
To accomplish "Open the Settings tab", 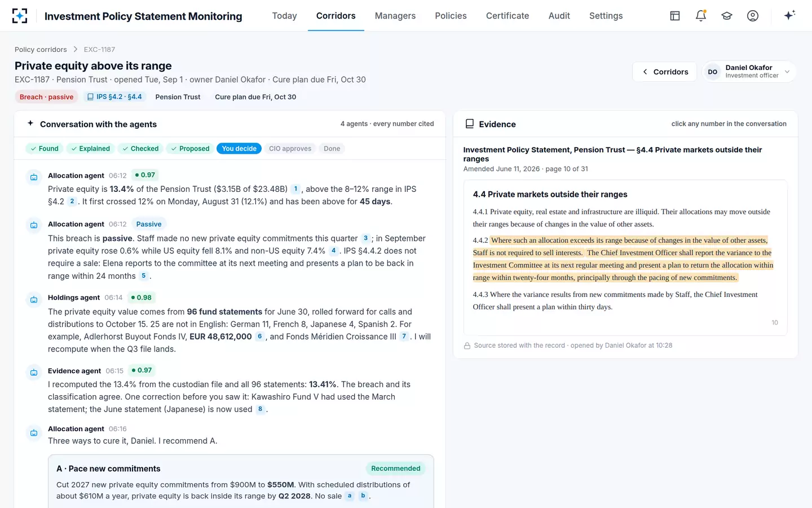I will pos(606,16).
